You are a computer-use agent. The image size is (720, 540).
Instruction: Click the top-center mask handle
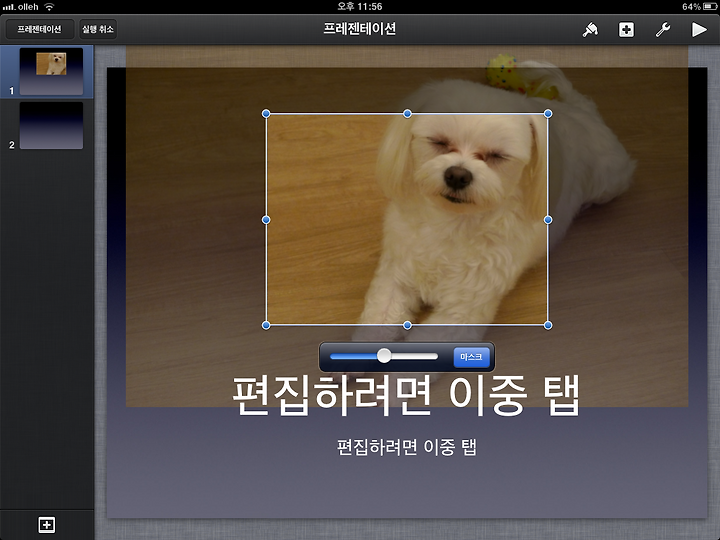407,113
